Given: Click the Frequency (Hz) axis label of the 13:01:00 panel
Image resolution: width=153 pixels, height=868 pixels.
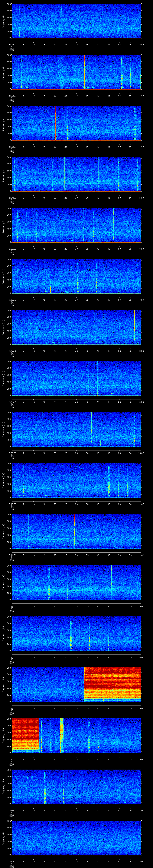Looking at the screenshot, I should tap(4, 21).
